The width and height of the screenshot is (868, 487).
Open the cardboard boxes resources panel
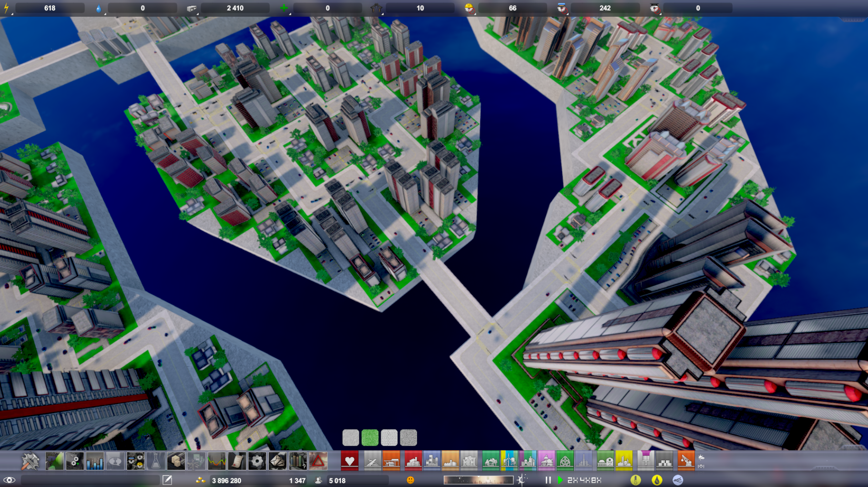pyautogui.click(x=176, y=461)
